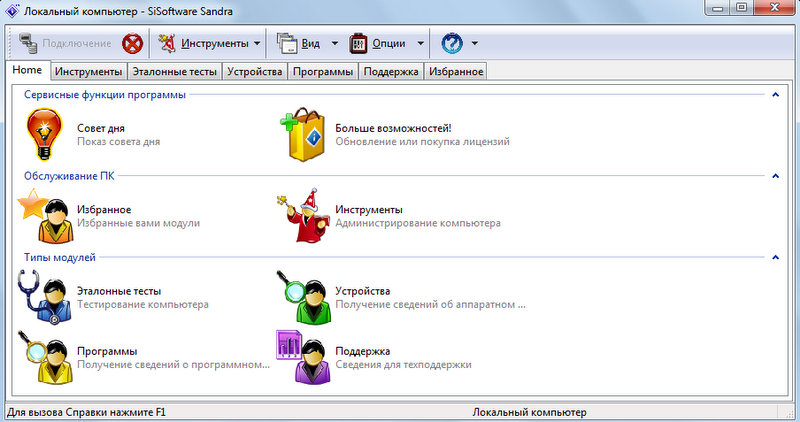Click the Совет дня light bulb icon
The image size is (800, 422).
point(44,134)
